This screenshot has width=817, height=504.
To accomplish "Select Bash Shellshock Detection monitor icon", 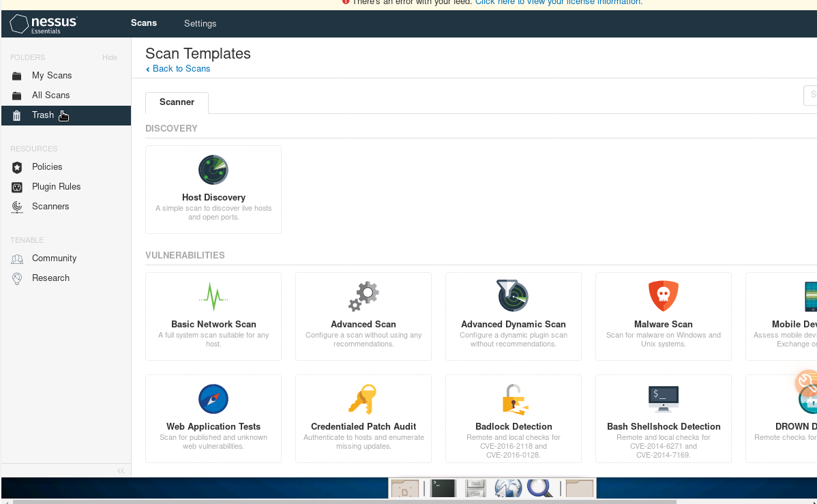I will point(664,400).
